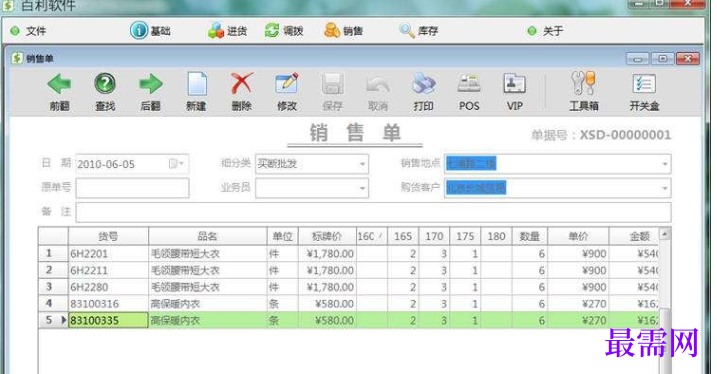The image size is (717, 374).
Task: Click the 单位 column header
Action: [282, 236]
